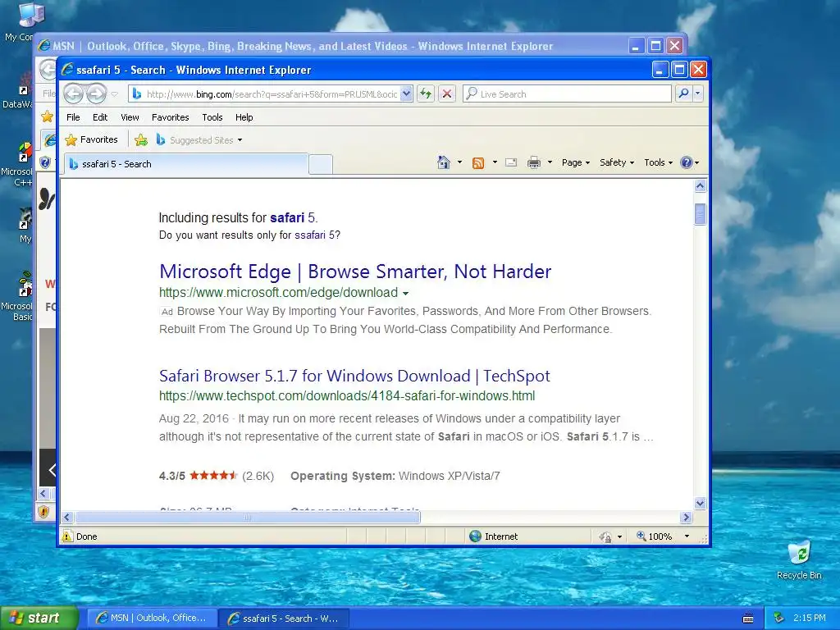Click the MSN window title bar
Screen dimensions: 840x630
[x=332, y=46]
